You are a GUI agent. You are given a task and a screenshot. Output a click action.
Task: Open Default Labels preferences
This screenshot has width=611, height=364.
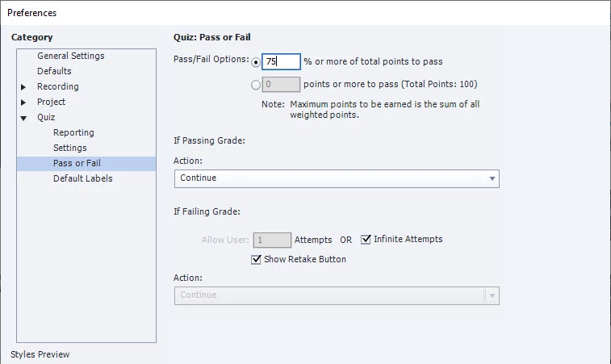coord(82,178)
